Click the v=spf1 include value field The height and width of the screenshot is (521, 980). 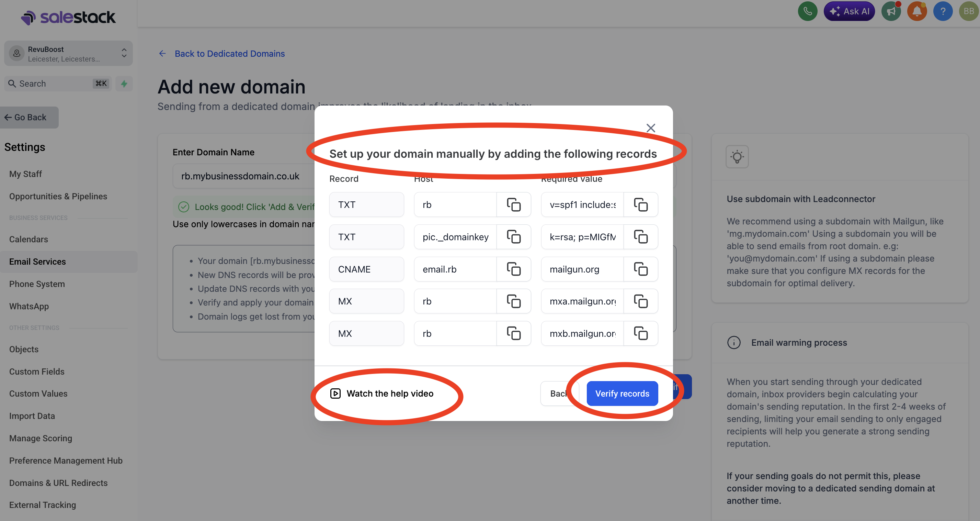(582, 204)
